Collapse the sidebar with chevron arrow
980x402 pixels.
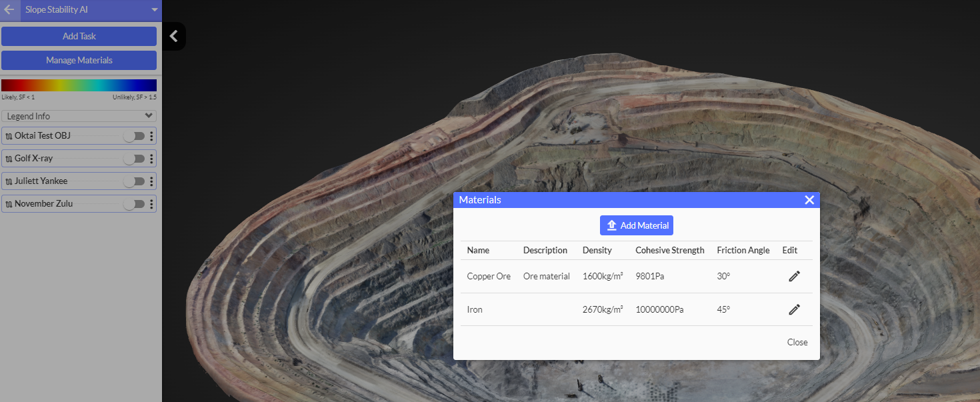[173, 36]
